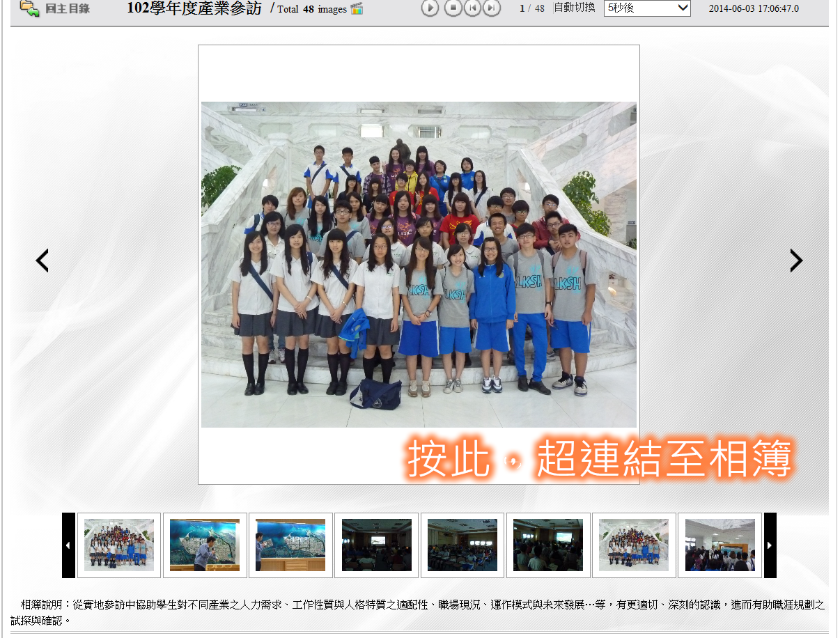Image resolution: width=840 pixels, height=638 pixels.
Task: Start slideshow with the play button
Action: pos(430,8)
